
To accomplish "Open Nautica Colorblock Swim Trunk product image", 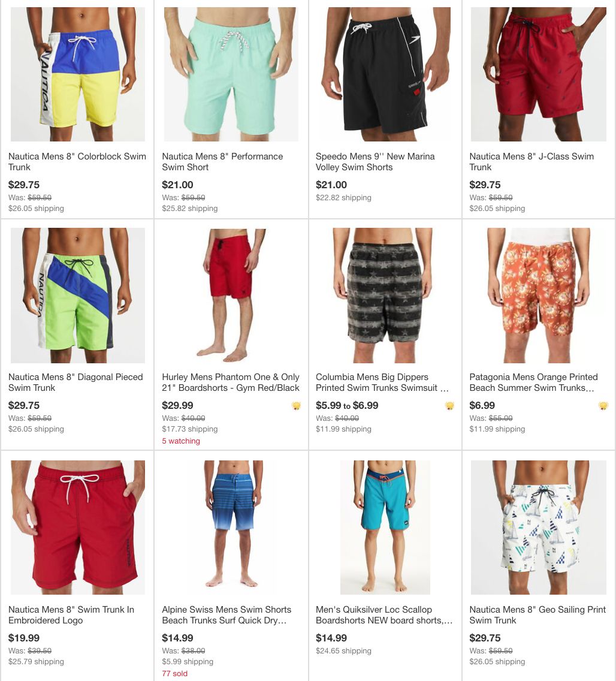I will click(78, 74).
